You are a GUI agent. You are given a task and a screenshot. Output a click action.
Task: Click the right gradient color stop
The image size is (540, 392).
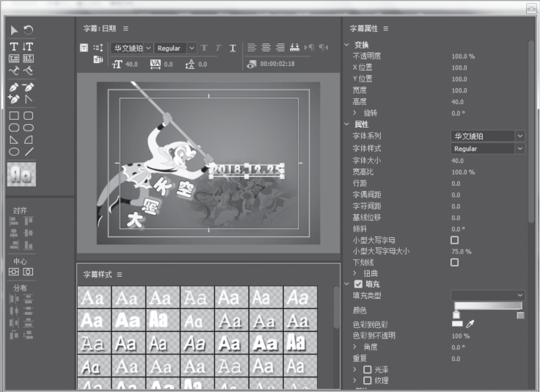point(521,315)
